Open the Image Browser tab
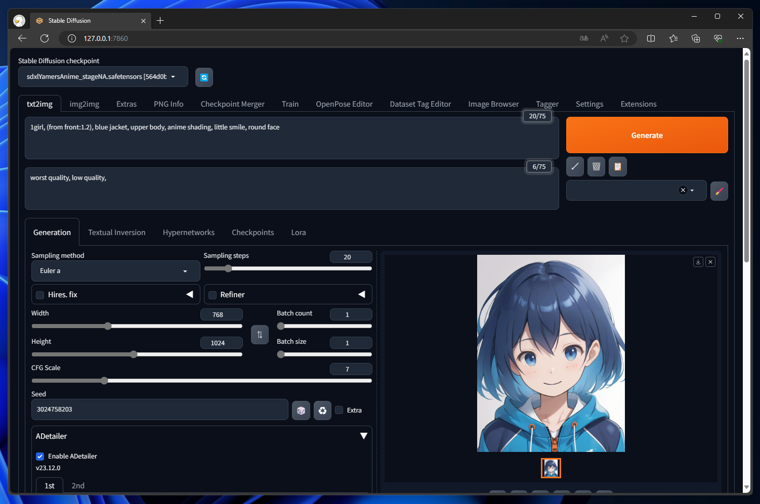 [x=493, y=104]
